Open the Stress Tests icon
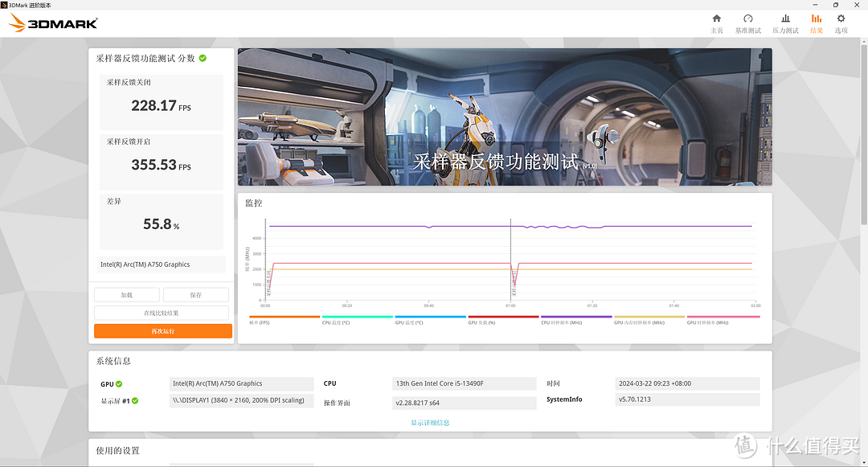868x467 pixels. [785, 18]
